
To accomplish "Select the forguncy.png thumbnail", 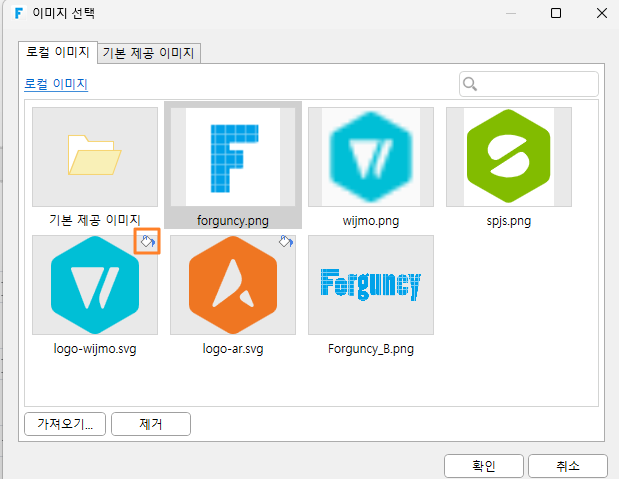I will 233,157.
